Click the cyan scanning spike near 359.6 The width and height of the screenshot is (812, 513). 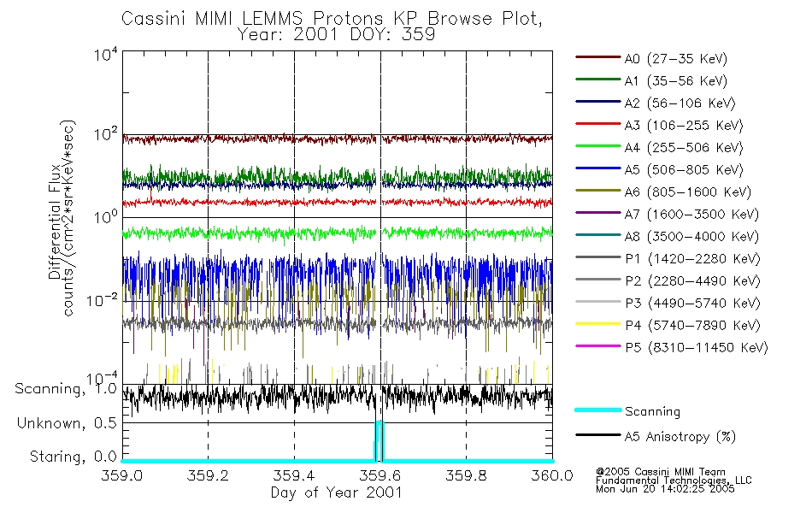379,440
